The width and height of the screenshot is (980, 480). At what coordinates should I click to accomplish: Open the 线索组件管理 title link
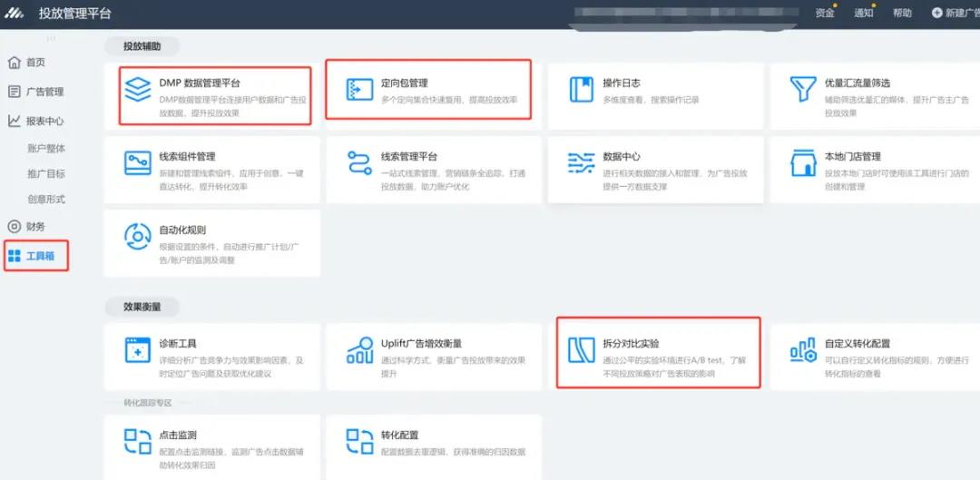click(x=187, y=156)
